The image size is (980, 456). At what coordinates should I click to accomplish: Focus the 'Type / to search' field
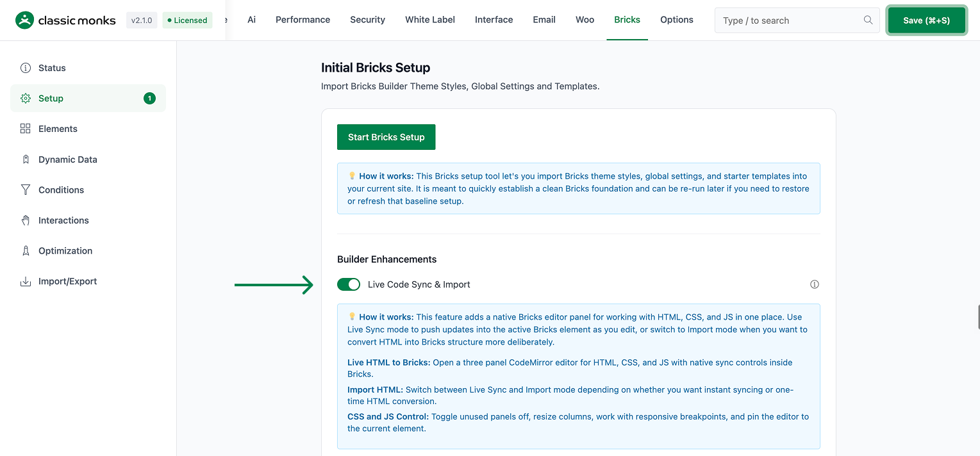pos(797,20)
